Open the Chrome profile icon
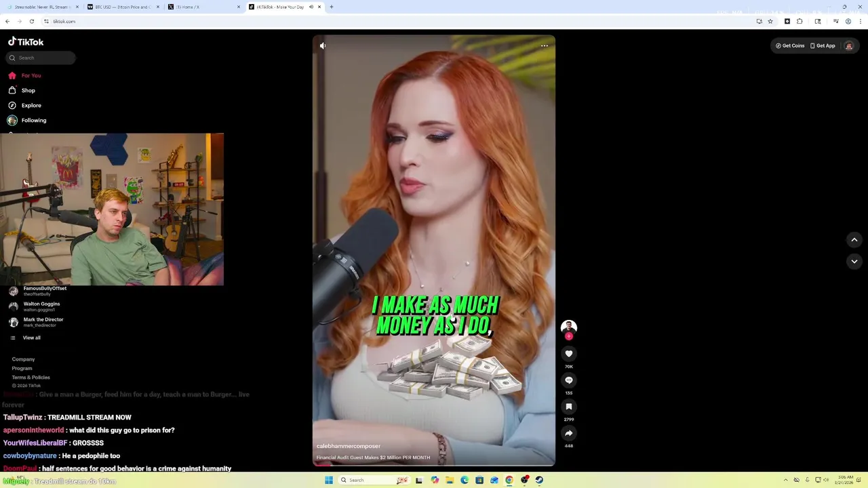This screenshot has height=488, width=868. 848,21
